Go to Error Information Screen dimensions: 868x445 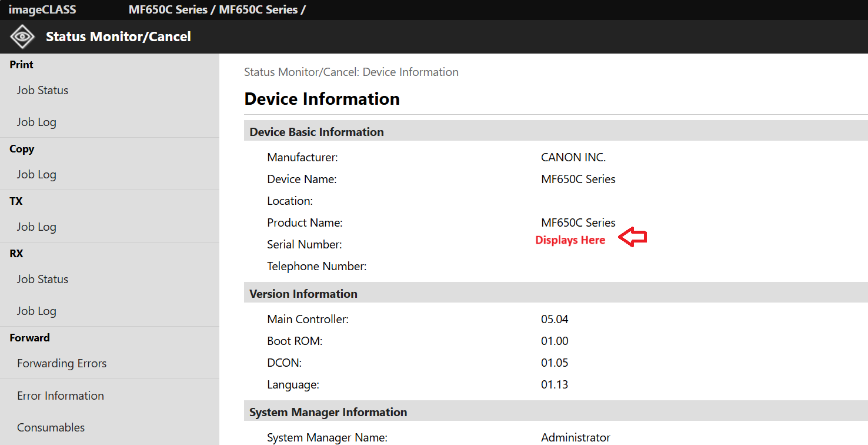[x=61, y=396]
